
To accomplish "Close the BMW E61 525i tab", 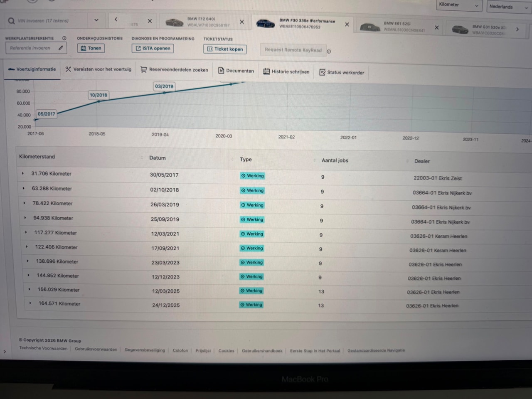I will tap(436, 27).
